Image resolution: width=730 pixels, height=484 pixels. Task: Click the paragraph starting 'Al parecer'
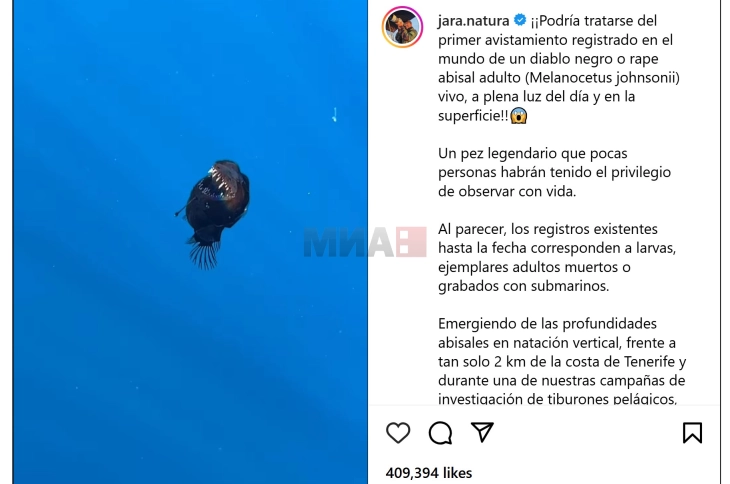point(557,257)
